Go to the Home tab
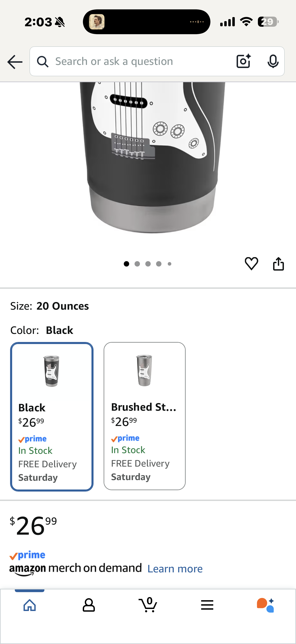296x644 pixels. tap(30, 605)
